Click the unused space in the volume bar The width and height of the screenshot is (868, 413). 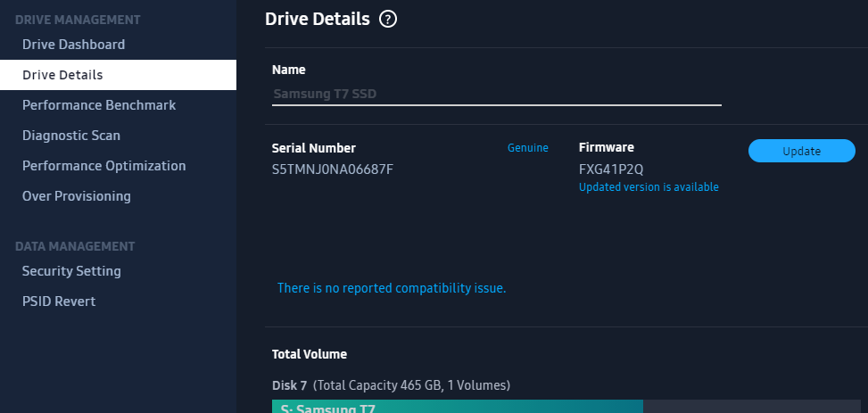click(751, 407)
